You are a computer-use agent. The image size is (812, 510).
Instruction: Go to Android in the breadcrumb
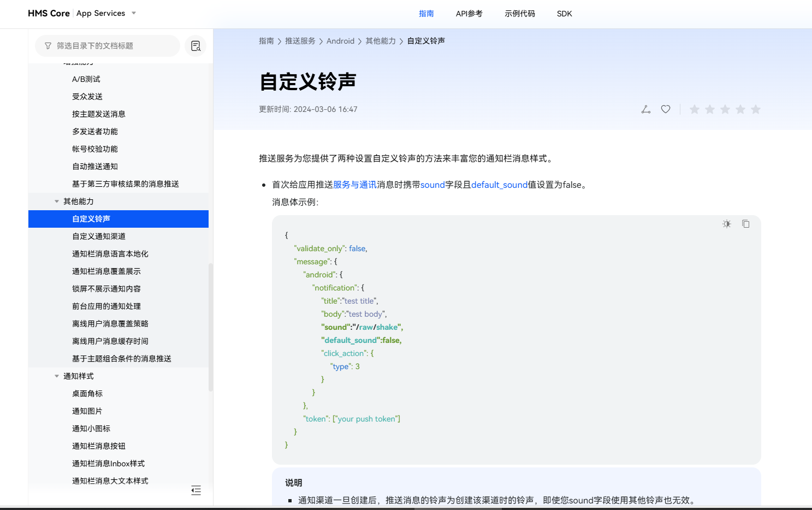pos(340,41)
